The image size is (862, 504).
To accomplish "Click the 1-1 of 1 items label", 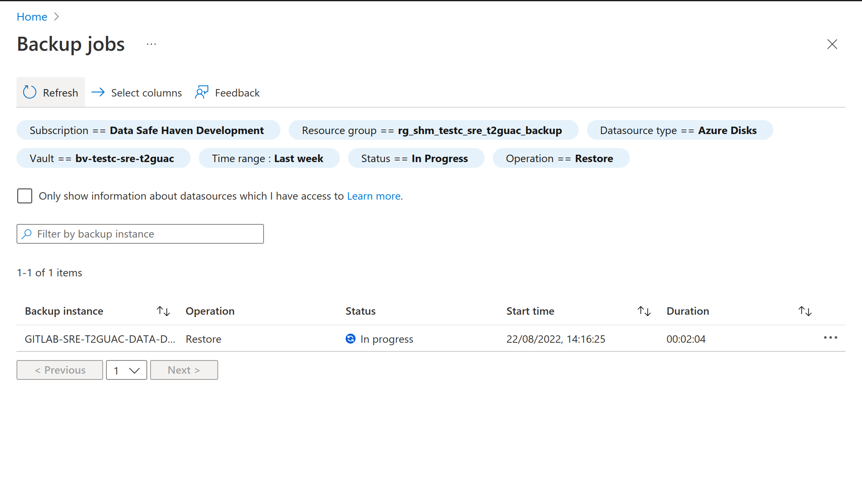I will tap(49, 273).
